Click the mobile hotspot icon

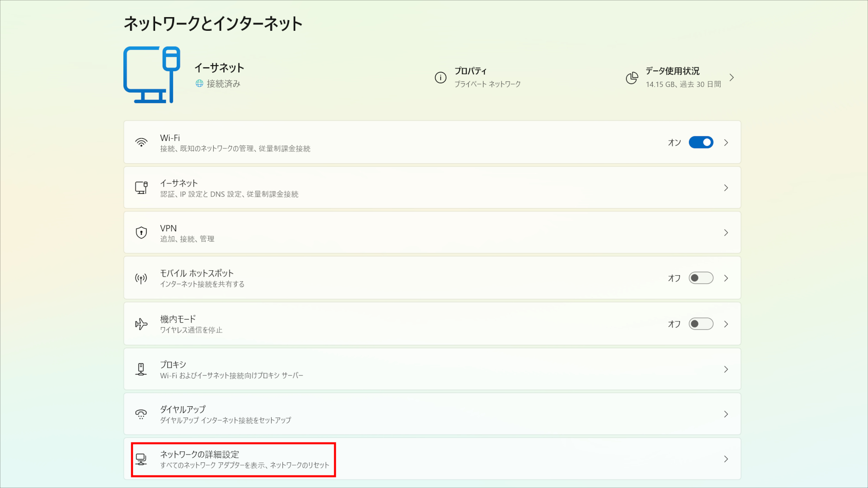pyautogui.click(x=141, y=278)
